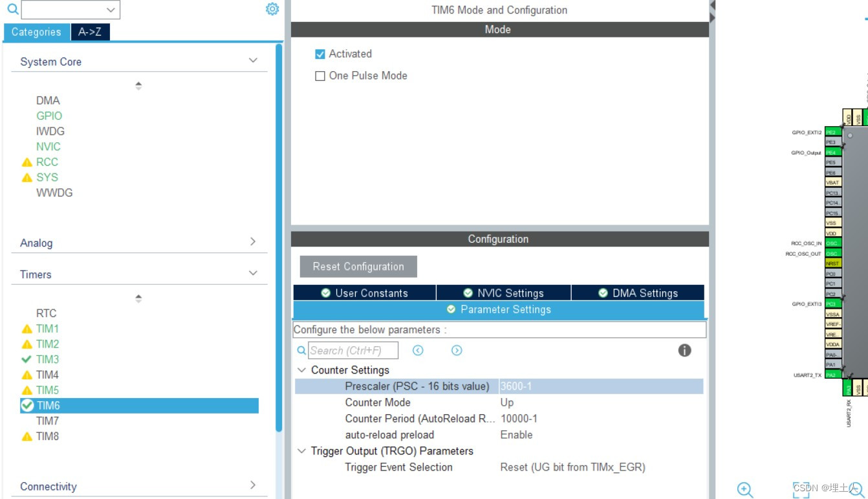Expand the Connectivity section chevron
The image size is (868, 499).
(253, 485)
